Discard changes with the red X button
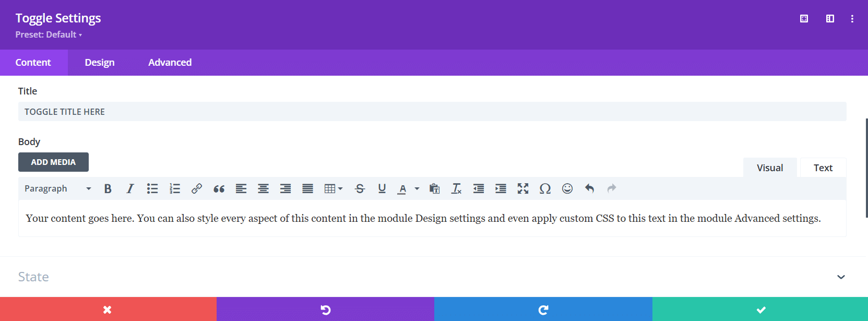Screen dimensions: 868x321 [x=108, y=310]
